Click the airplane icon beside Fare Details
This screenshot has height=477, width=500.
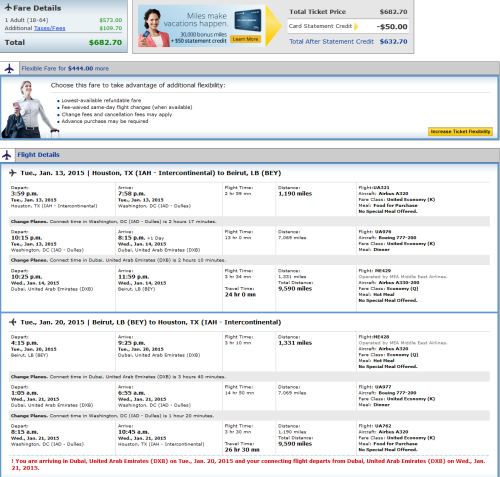pos(8,7)
